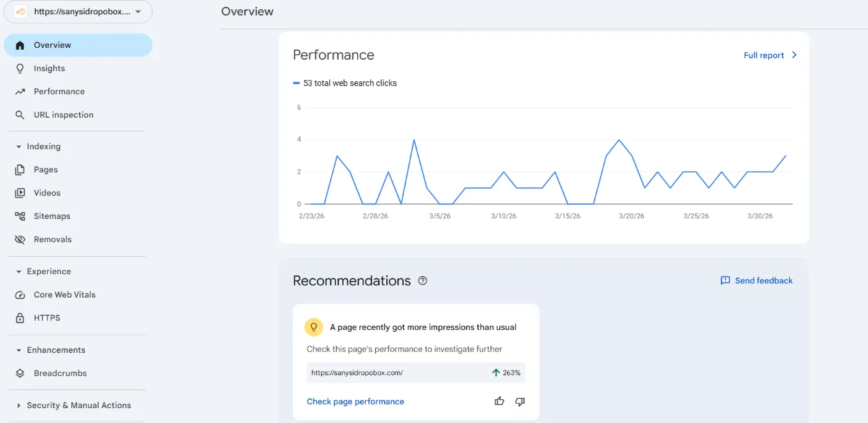868x423 pixels.
Task: Click the yellow lightbulb recommendation icon
Action: [314, 327]
